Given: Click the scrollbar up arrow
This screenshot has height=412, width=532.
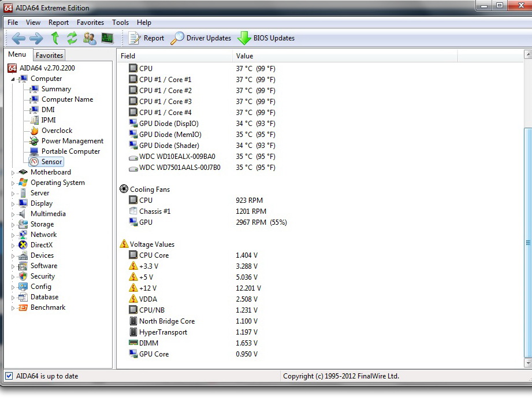Looking at the screenshot, I should coord(528,54).
